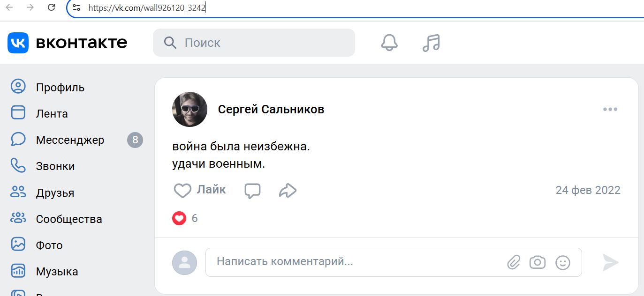Reload the page in browser
The width and height of the screenshot is (644, 296).
[x=52, y=7]
